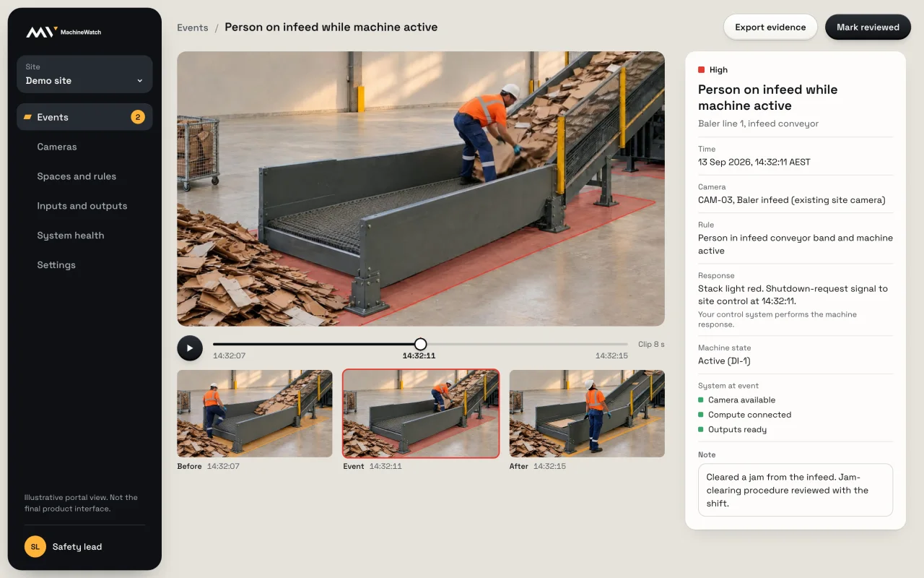Go to Cameras in sidebar

(x=57, y=147)
